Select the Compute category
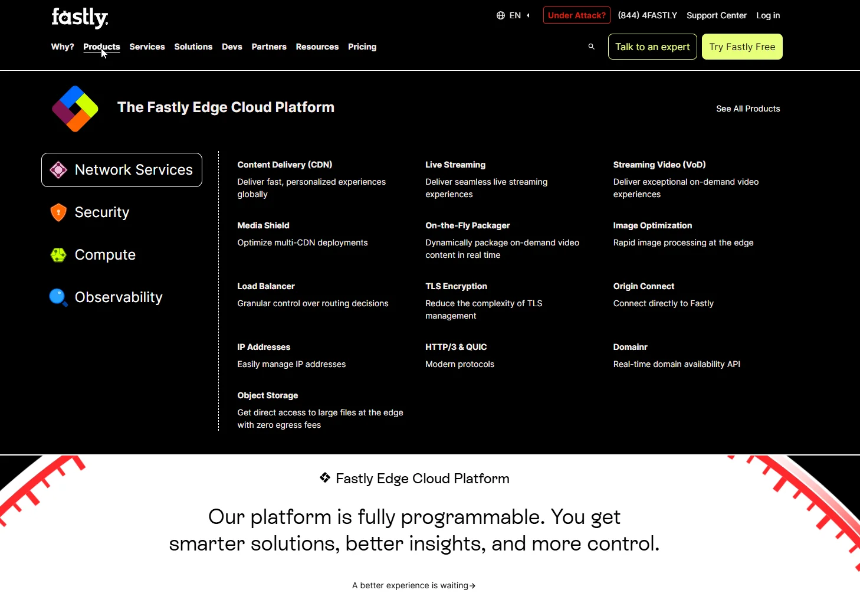 click(x=93, y=255)
